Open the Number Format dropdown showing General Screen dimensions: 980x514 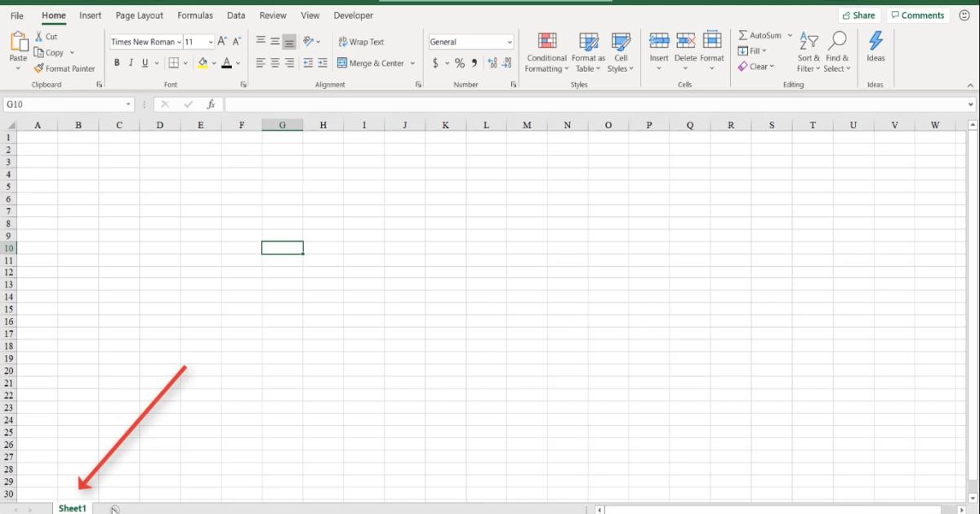click(470, 41)
